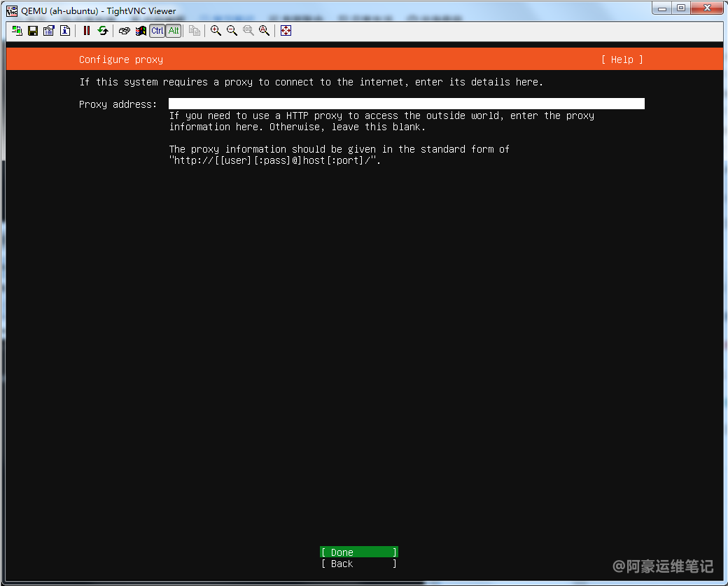Open the Connection Options icon

tap(49, 31)
